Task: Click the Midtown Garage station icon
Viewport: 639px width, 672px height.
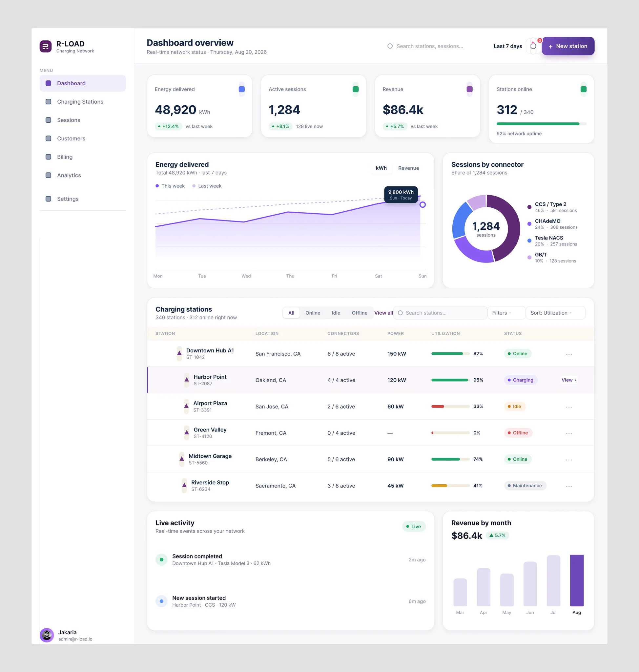Action: [x=181, y=459]
